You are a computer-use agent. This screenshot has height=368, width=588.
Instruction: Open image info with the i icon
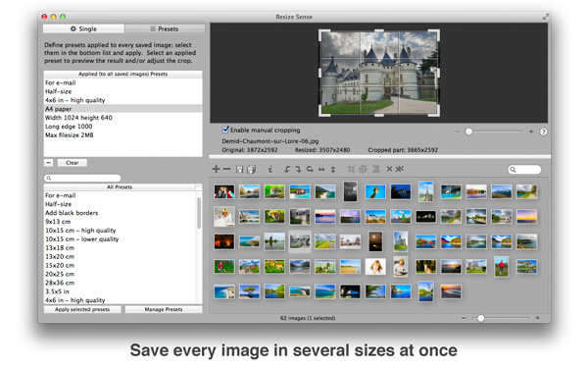pyautogui.click(x=270, y=170)
